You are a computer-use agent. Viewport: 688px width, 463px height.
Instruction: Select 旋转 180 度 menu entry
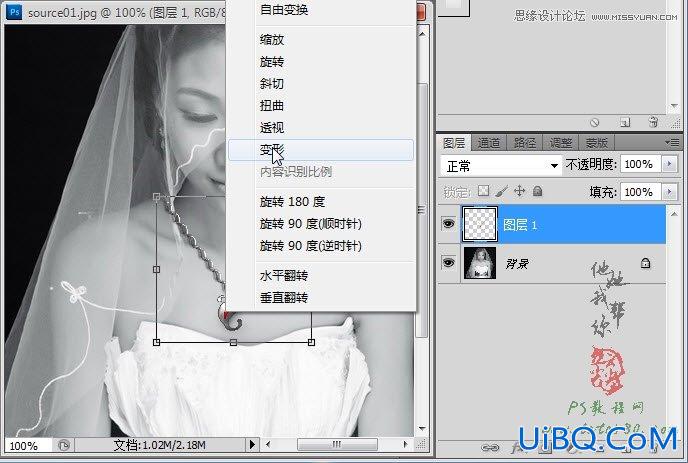[292, 202]
